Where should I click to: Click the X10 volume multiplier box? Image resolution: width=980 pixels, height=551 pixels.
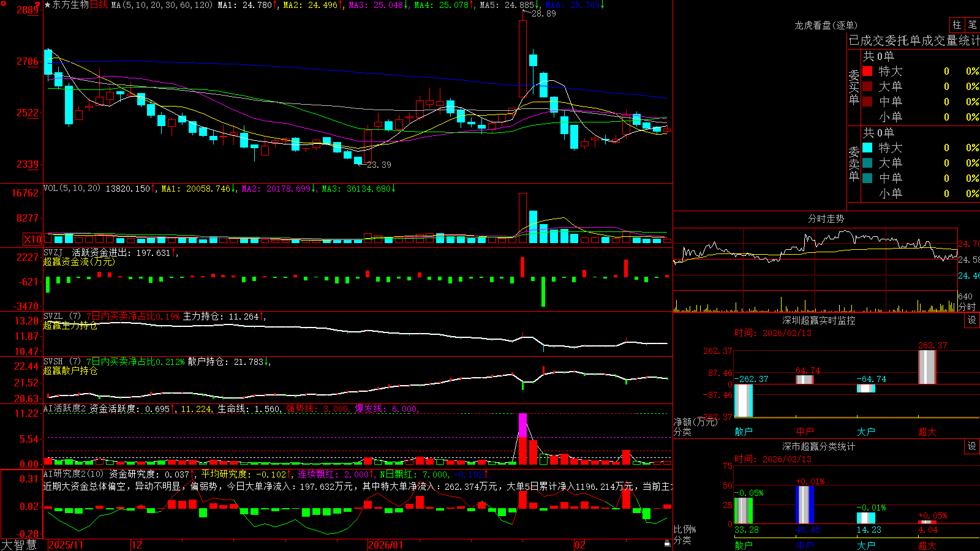pyautogui.click(x=32, y=239)
